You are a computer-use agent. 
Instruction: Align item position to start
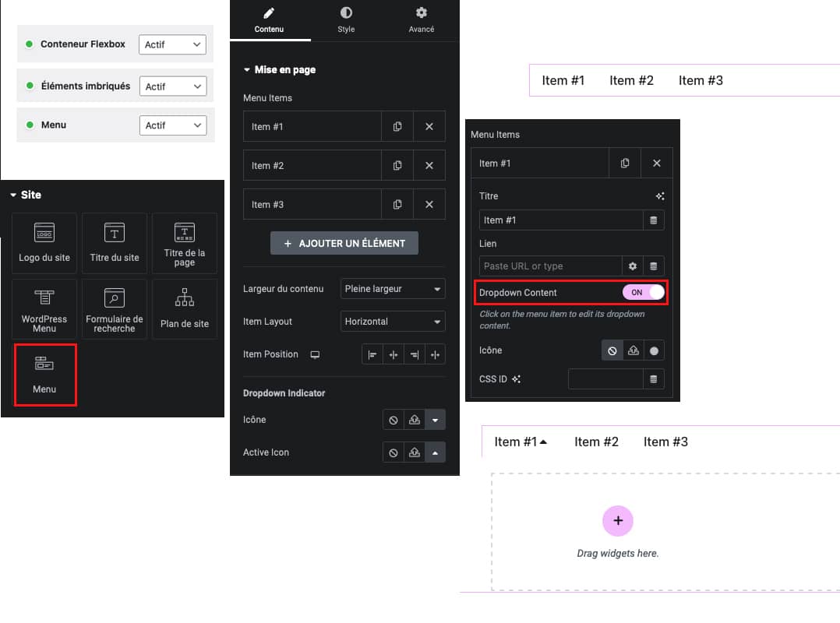click(x=372, y=354)
